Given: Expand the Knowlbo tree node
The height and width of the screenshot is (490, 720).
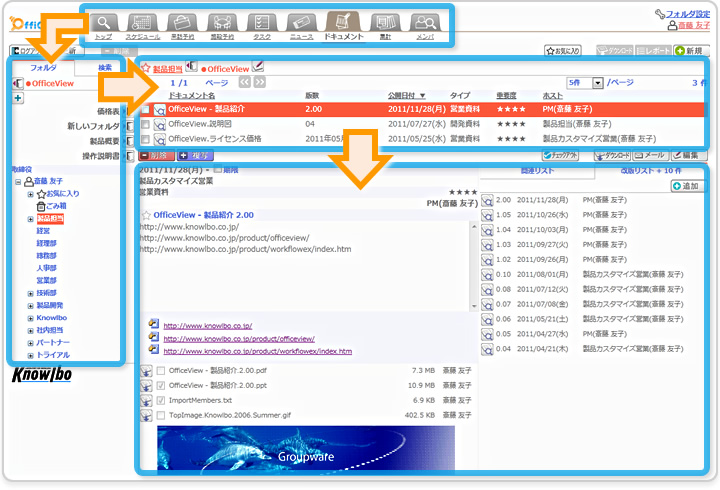Looking at the screenshot, I should (x=30, y=318).
